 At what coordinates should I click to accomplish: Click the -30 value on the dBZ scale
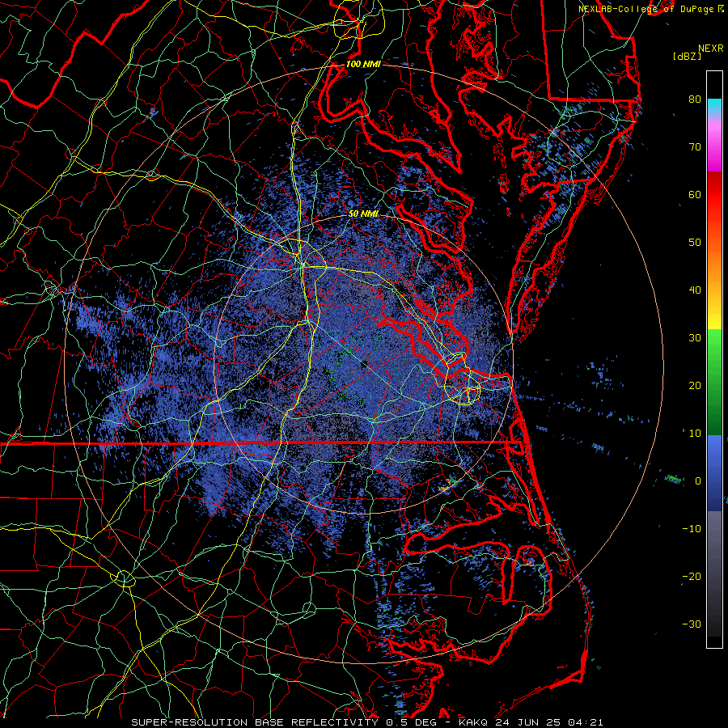692,624
